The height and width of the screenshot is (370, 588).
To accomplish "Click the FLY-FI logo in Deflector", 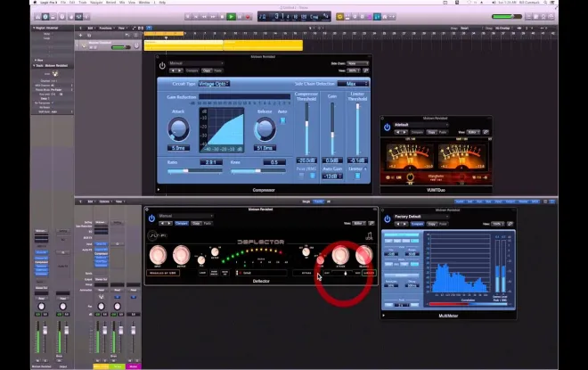I will point(157,235).
